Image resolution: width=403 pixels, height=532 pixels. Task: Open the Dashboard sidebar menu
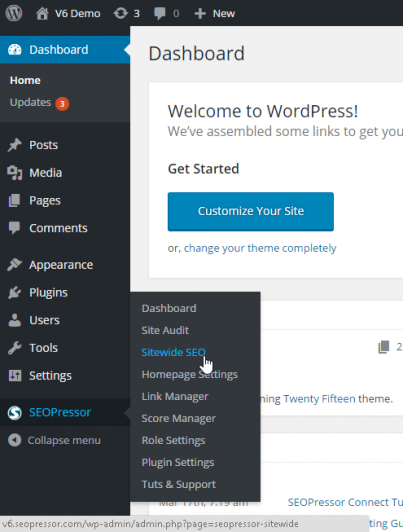(x=65, y=50)
